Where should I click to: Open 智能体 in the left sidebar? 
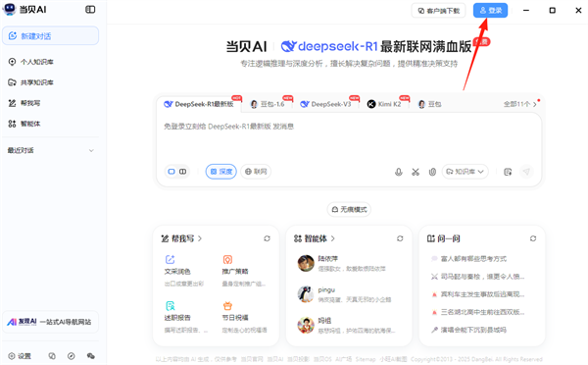pyautogui.click(x=24, y=124)
